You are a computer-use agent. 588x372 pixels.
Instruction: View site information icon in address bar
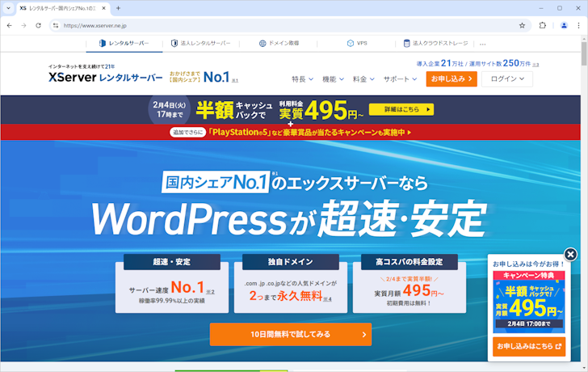[x=56, y=26]
